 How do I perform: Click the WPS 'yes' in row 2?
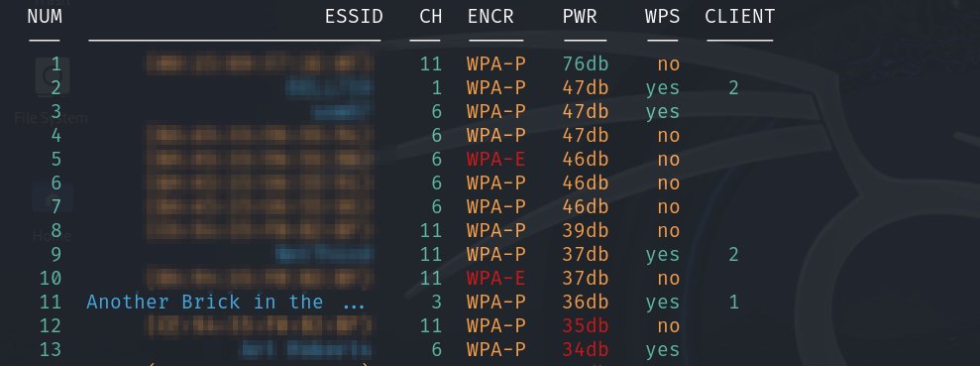(663, 88)
